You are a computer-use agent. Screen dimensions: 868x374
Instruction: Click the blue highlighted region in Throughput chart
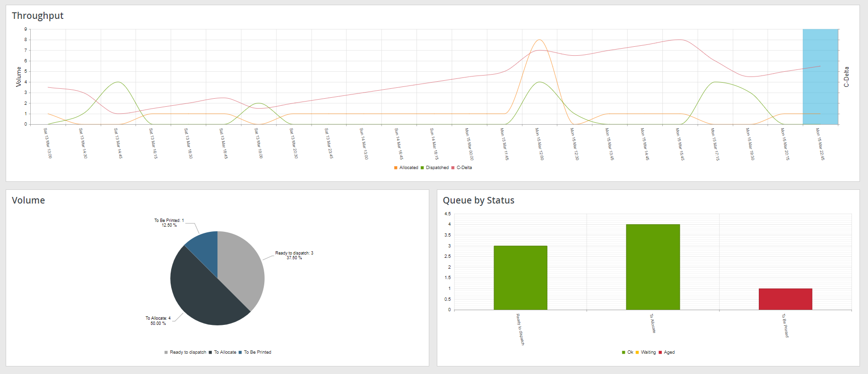tap(820, 76)
